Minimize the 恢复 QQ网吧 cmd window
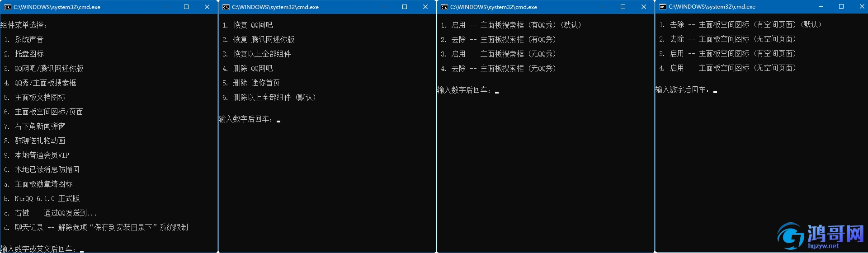 (x=384, y=7)
